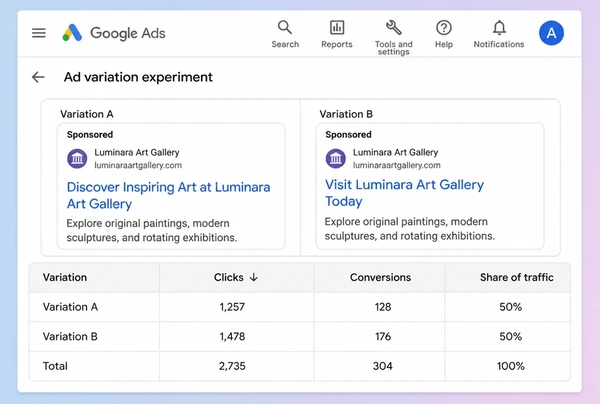Click the Google Ads title text
Screen dimensions: 600x404
coord(128,33)
